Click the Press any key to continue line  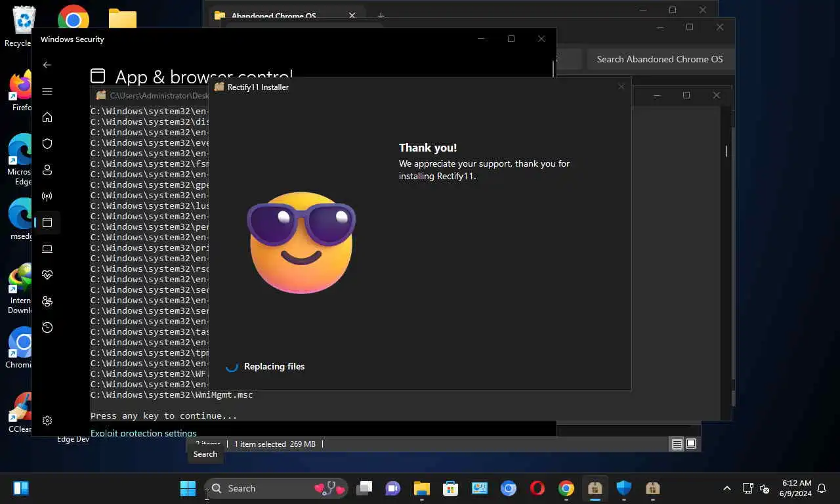click(163, 415)
